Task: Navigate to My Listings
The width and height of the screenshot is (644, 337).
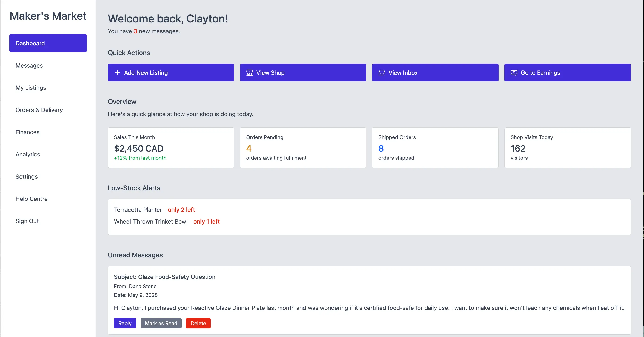Action: (x=31, y=88)
